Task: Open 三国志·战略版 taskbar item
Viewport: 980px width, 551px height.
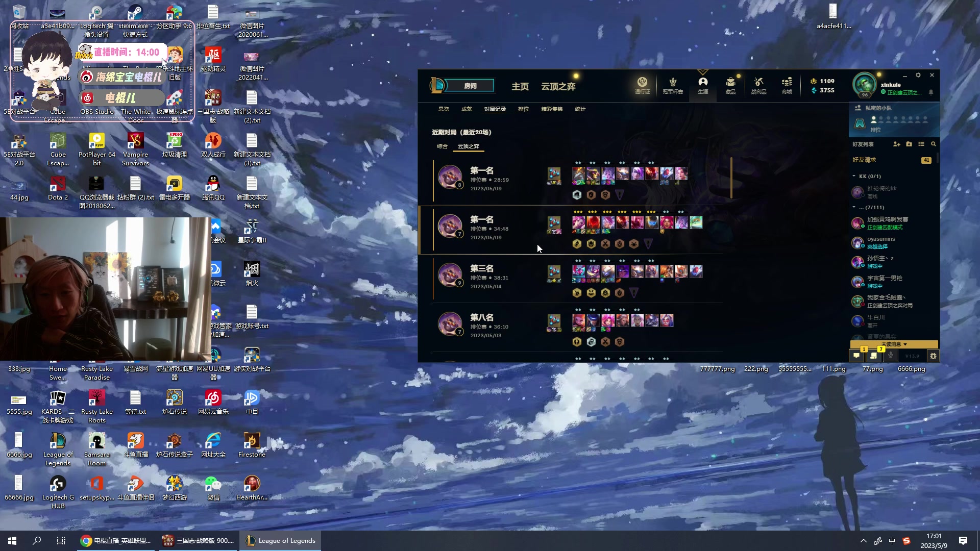Action: pyautogui.click(x=198, y=541)
